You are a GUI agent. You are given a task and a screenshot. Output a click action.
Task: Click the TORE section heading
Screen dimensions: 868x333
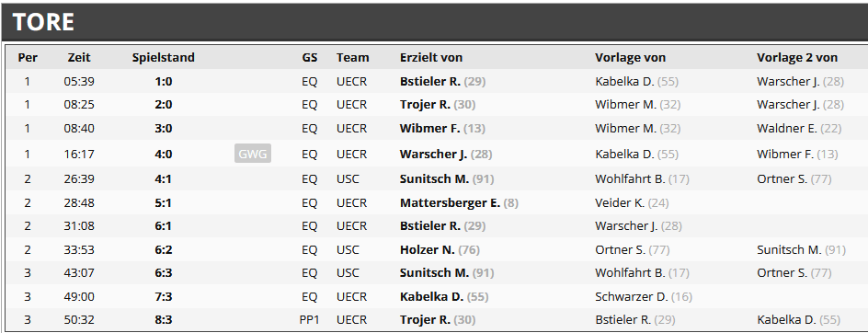click(43, 22)
